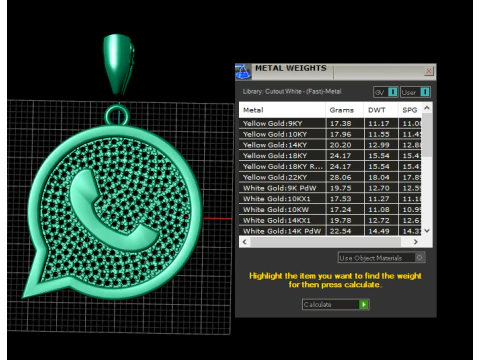Click the table scroll-down arrow
The width and height of the screenshot is (480, 360).
click(x=427, y=231)
